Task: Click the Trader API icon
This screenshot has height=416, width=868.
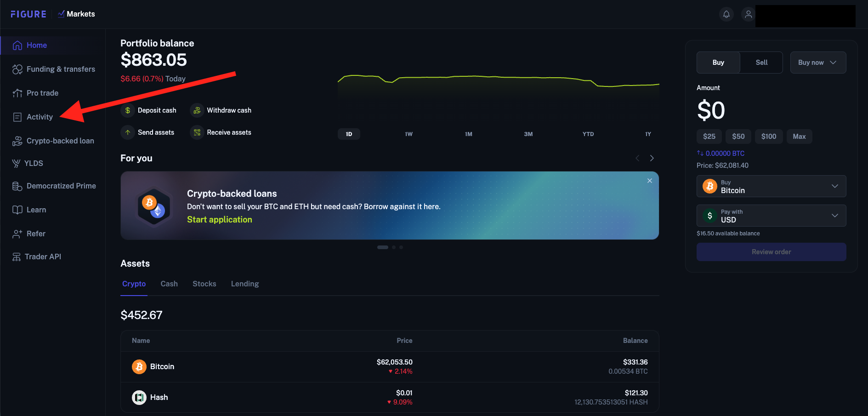Action: coord(17,256)
